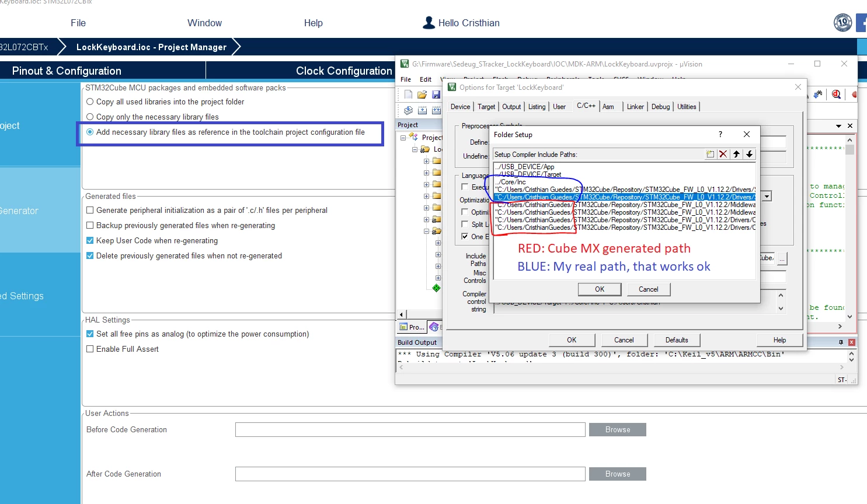Confirm Folder Setup with OK button
The width and height of the screenshot is (867, 504).
(x=600, y=289)
